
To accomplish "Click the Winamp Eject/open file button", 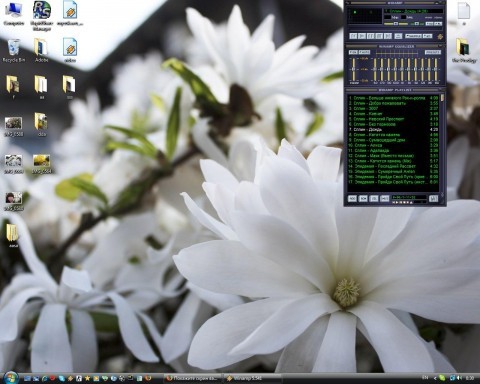I will pyautogui.click(x=398, y=36).
